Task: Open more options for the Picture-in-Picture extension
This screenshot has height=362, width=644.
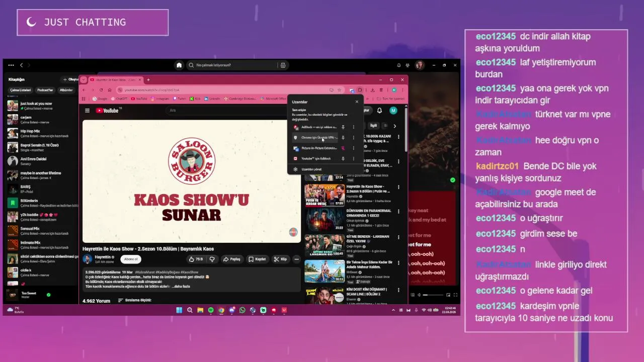Action: pos(353,148)
